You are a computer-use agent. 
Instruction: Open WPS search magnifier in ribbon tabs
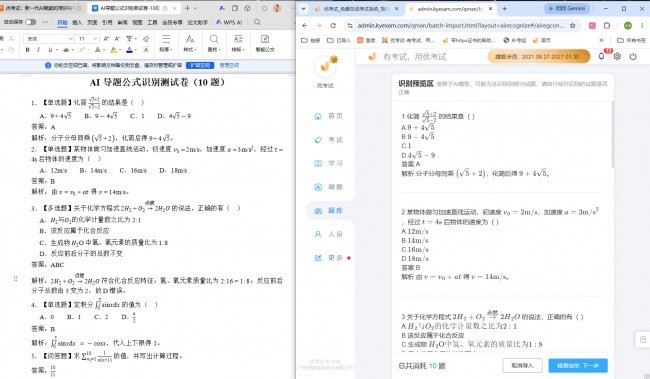(x=257, y=22)
